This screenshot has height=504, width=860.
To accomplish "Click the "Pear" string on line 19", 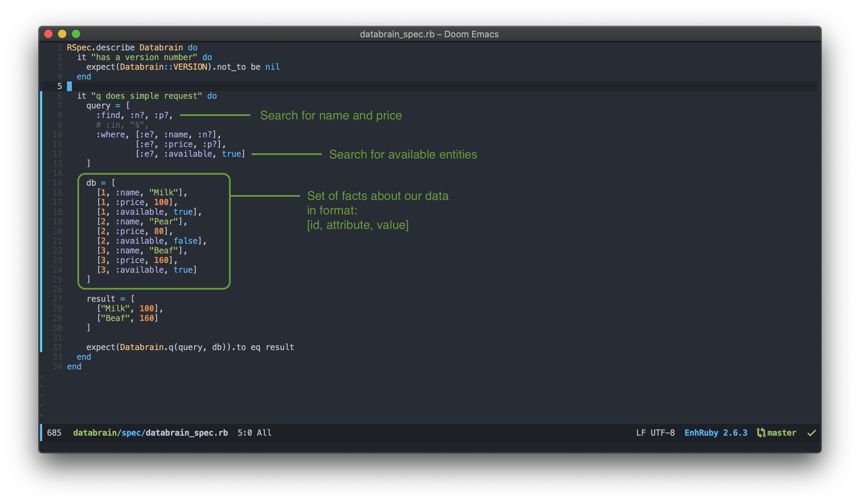I will pyautogui.click(x=163, y=222).
